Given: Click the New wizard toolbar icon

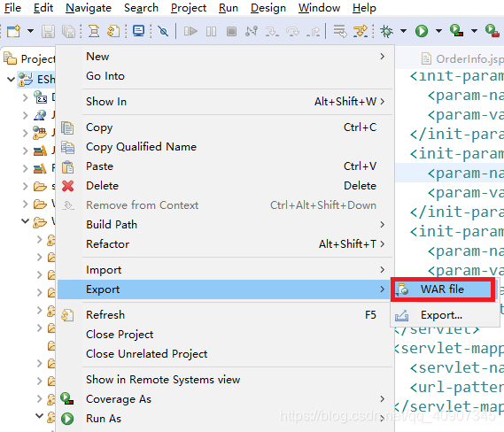Looking at the screenshot, I should coord(13,31).
